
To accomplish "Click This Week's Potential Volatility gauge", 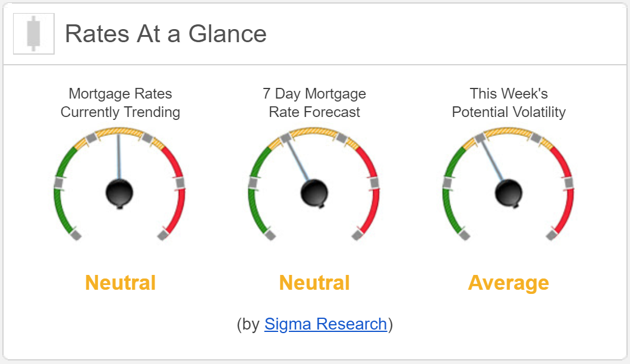I will pos(508,184).
